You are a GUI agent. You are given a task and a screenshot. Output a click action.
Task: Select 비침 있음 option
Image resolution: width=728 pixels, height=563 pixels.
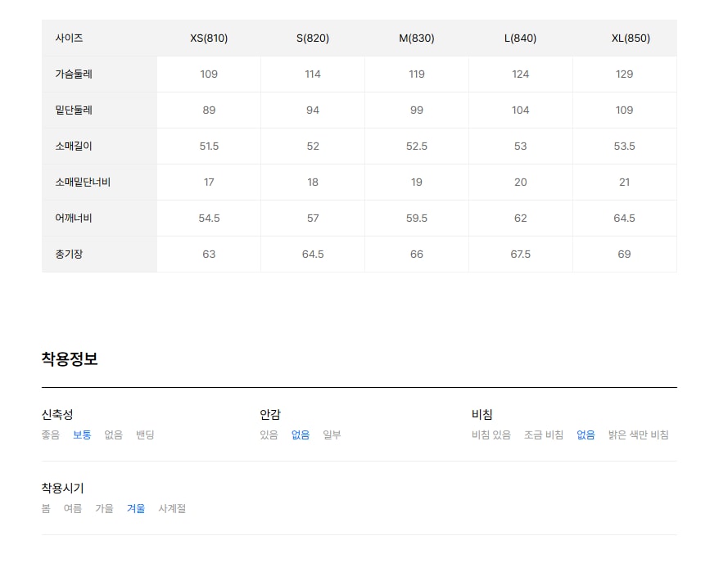pyautogui.click(x=491, y=435)
